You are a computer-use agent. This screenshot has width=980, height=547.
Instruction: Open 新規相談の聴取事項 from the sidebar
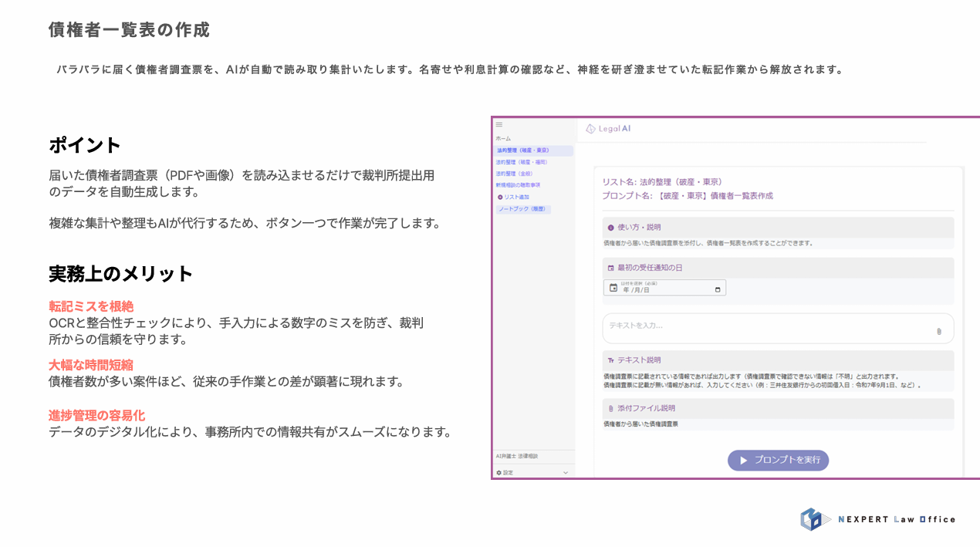coord(518,185)
